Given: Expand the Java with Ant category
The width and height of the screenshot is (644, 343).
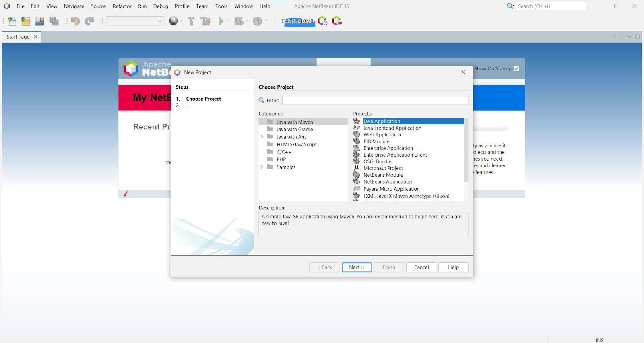Looking at the screenshot, I should (262, 137).
